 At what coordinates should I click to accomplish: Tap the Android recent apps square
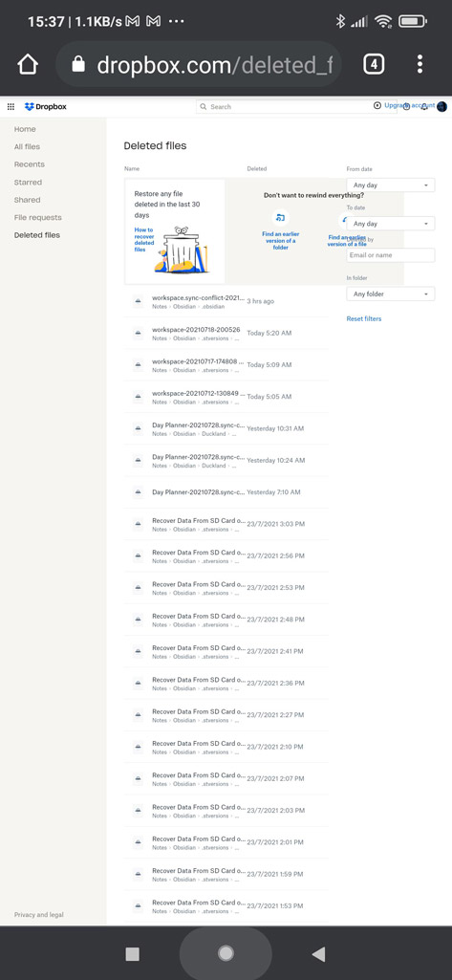133,954
